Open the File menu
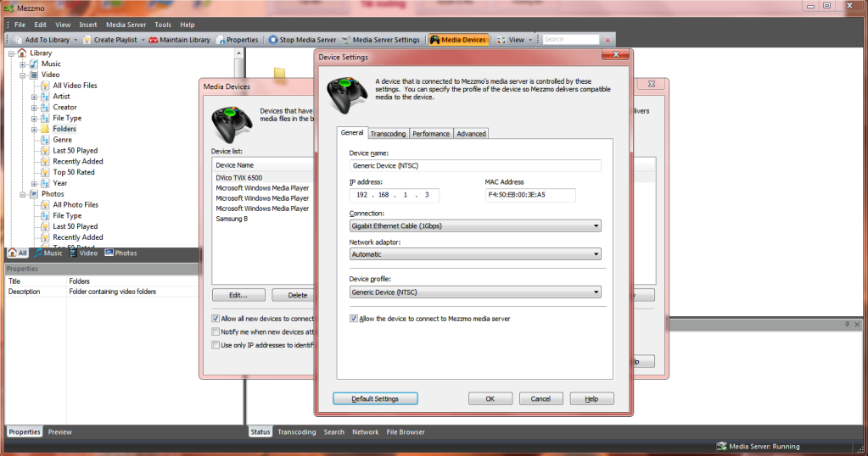Screen dimensions: 868x456 (20, 25)
